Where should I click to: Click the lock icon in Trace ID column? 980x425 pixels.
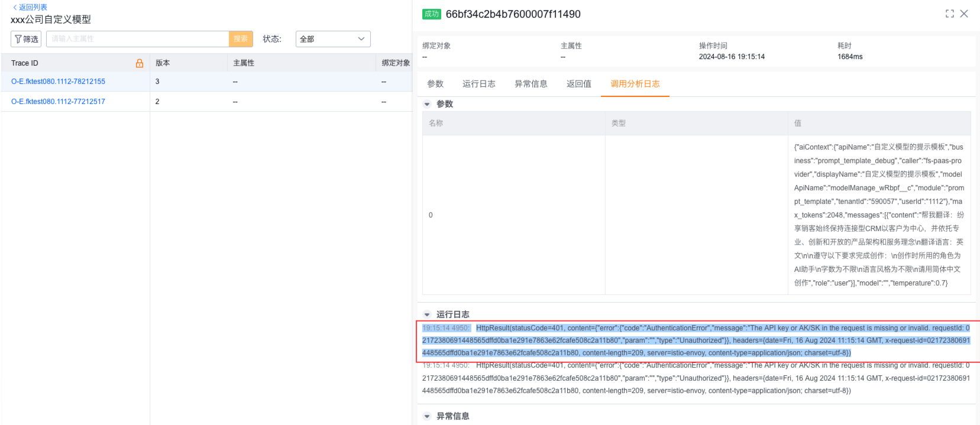coord(140,63)
